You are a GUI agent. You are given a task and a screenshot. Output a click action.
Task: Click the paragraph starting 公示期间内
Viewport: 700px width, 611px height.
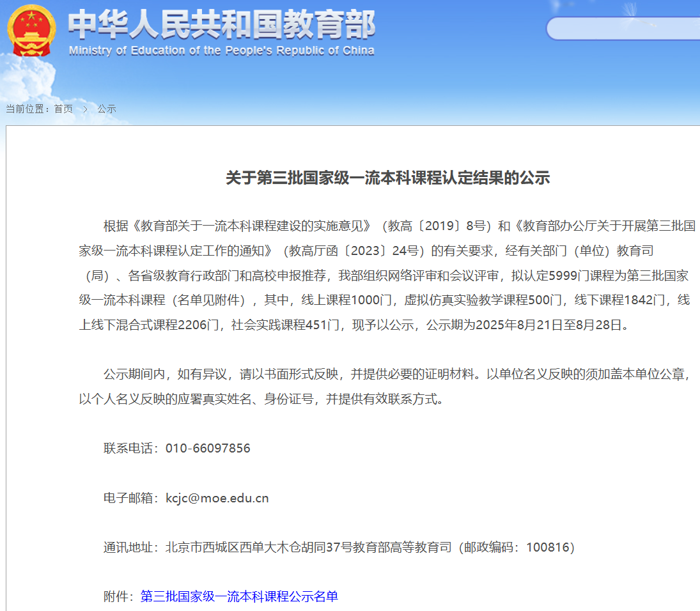(x=385, y=387)
